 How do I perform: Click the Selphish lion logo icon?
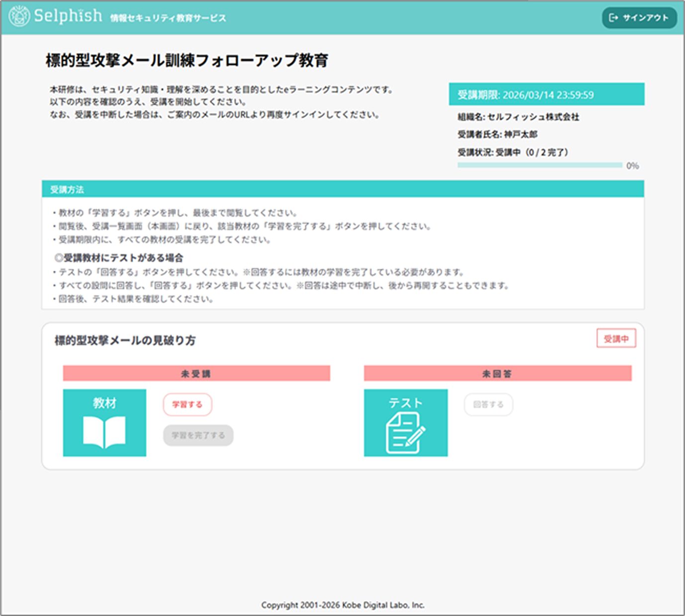pyautogui.click(x=19, y=16)
